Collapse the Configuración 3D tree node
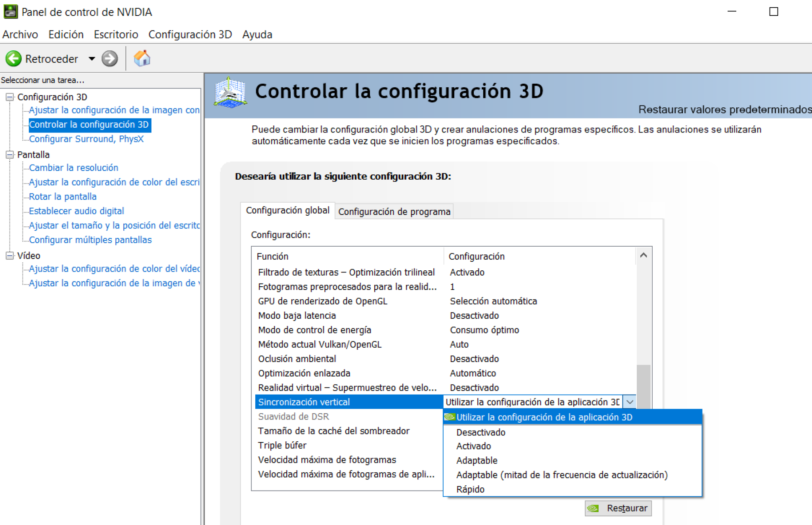Viewport: 812px width, 525px height. (x=10, y=97)
